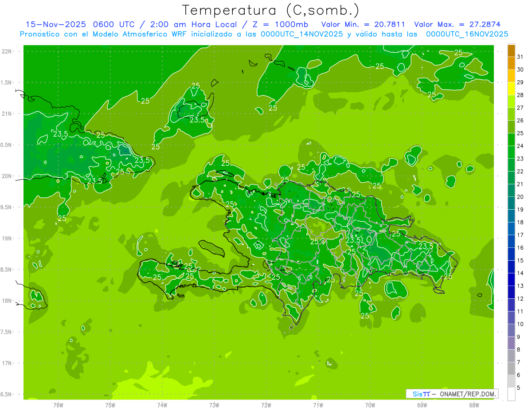Click colorbar label "20"
The image size is (532, 411).
(521, 196)
